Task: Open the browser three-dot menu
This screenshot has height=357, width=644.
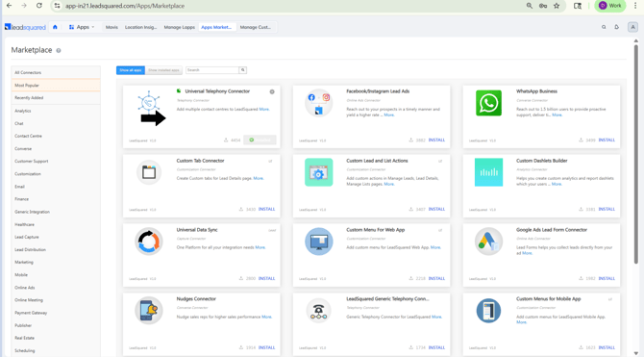Action: [635, 6]
